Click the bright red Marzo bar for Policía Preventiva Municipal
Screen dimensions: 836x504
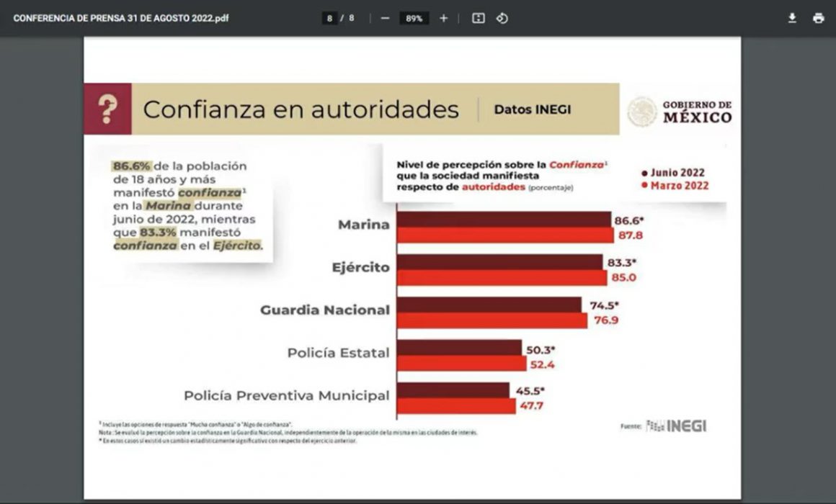tap(456, 406)
